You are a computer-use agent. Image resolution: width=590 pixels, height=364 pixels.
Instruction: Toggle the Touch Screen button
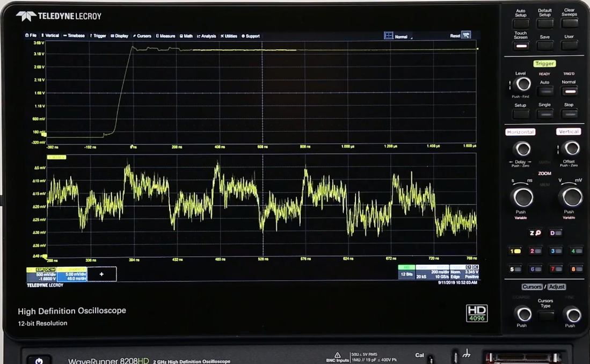tap(520, 46)
